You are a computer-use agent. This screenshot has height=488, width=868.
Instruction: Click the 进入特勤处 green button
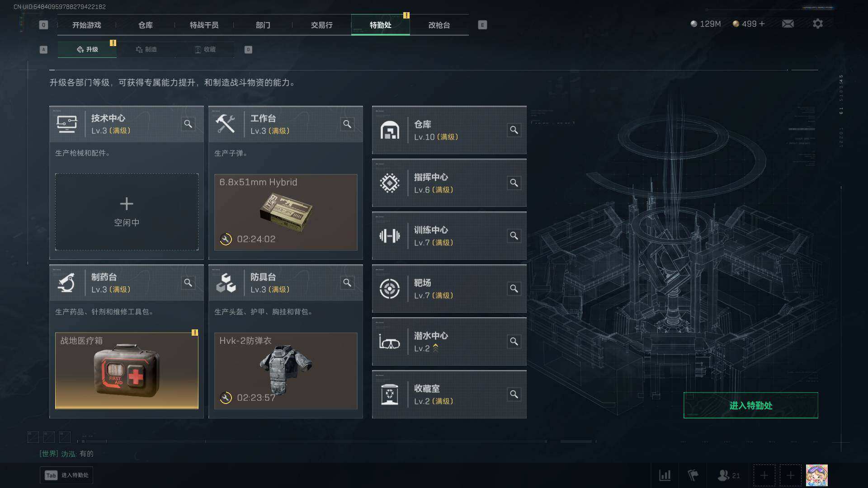click(x=750, y=405)
